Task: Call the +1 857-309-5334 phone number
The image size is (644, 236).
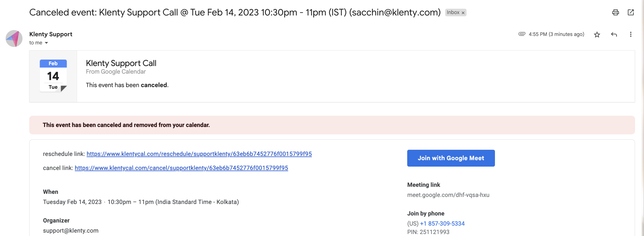Action: point(442,224)
